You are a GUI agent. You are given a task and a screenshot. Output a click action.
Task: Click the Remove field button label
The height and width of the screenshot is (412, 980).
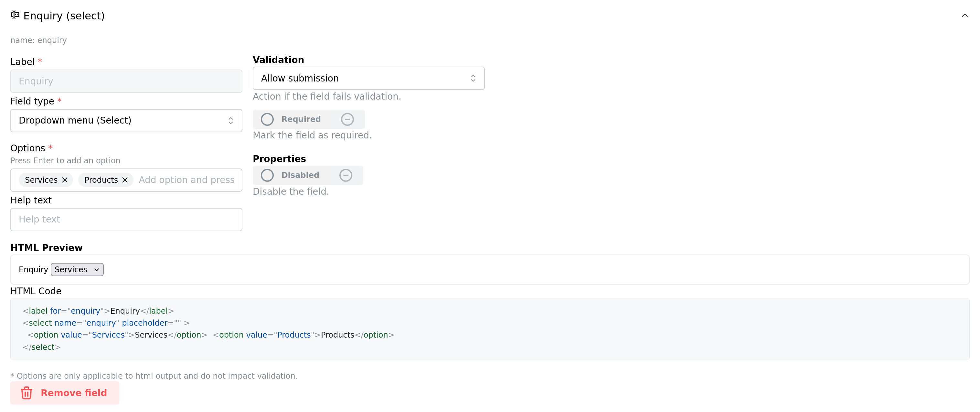(x=74, y=393)
